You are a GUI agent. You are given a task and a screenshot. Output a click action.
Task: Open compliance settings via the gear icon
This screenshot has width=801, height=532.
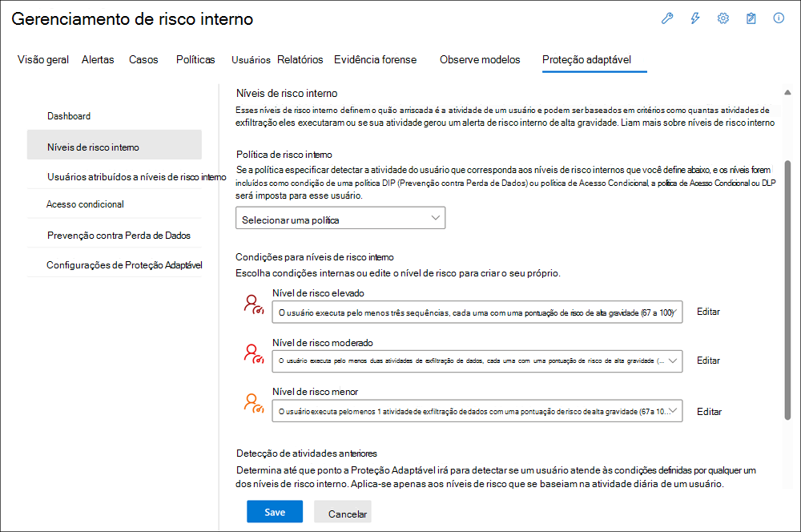coord(723,18)
